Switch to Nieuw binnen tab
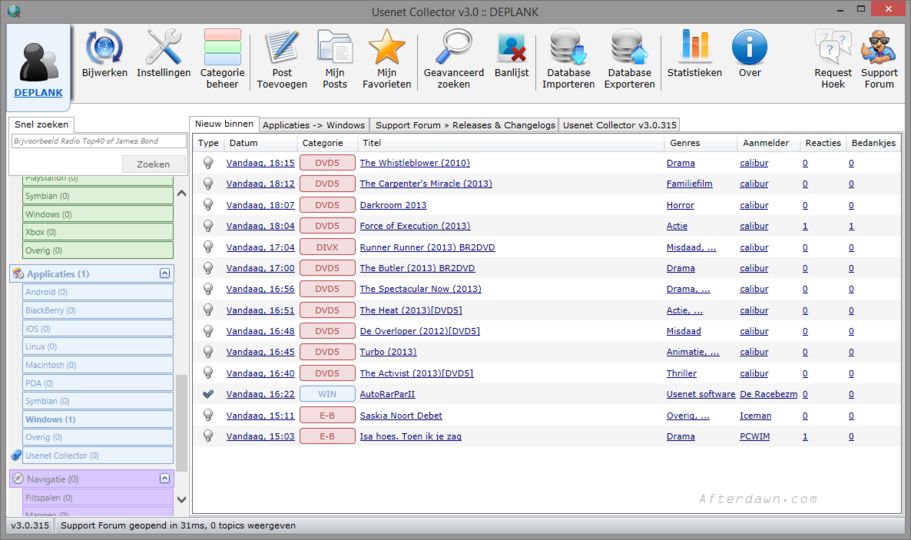Screen dimensions: 911x540 pyautogui.click(x=224, y=124)
